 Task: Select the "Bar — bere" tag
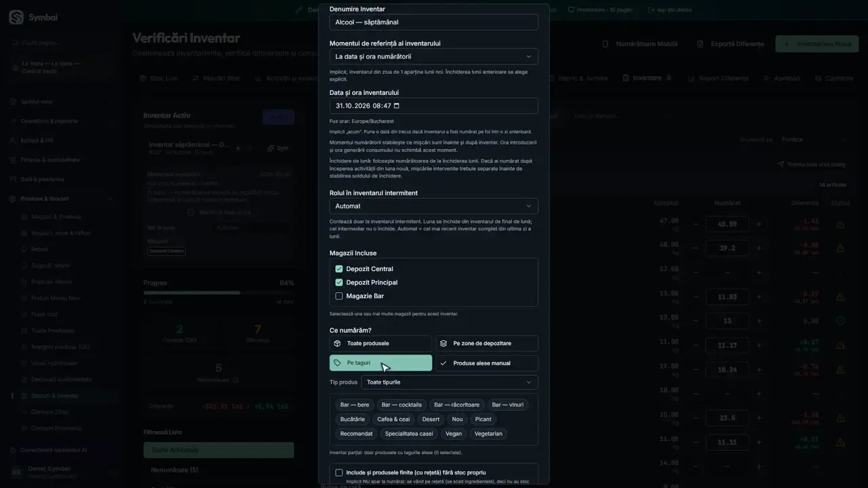pos(355,405)
